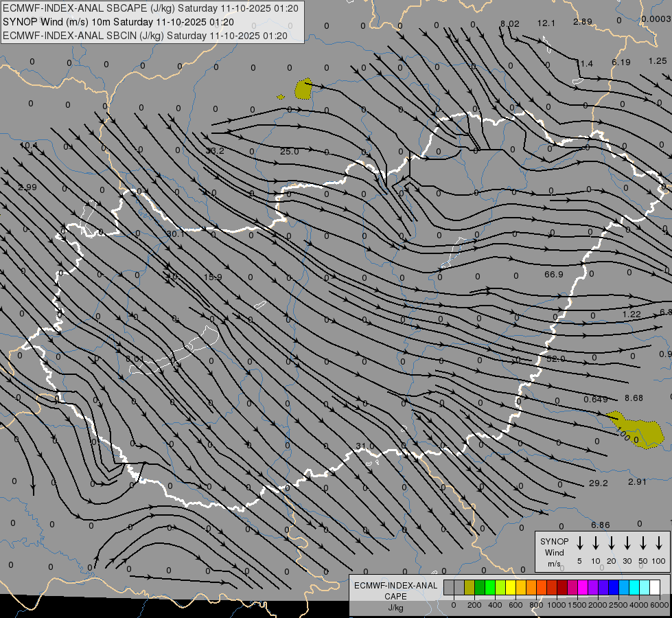
Task: Click the 5 m/s wind arrow in legend
Action: coord(580,542)
